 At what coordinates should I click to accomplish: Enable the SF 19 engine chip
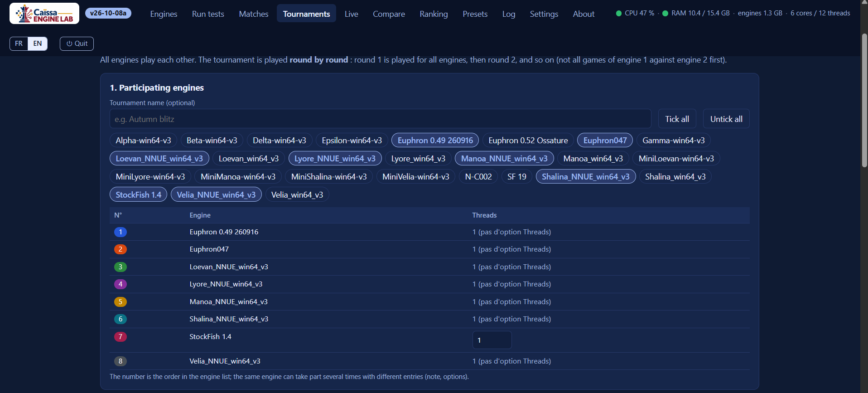point(516,177)
